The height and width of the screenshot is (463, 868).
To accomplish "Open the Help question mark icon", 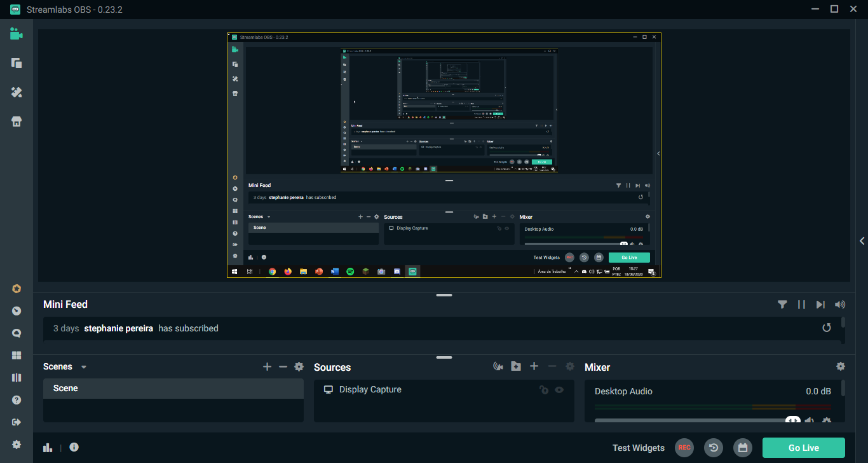I will (17, 400).
